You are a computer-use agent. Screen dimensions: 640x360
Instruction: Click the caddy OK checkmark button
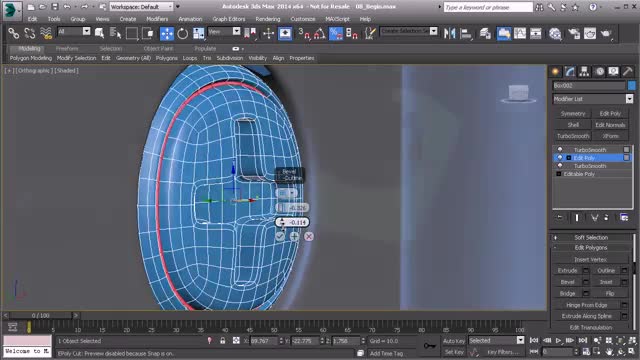click(x=280, y=236)
